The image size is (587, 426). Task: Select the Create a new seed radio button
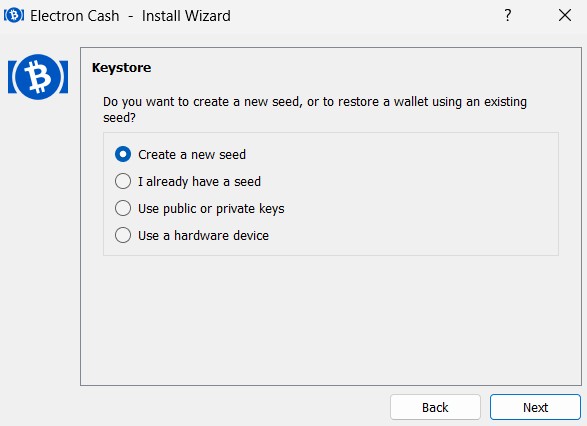[123, 154]
